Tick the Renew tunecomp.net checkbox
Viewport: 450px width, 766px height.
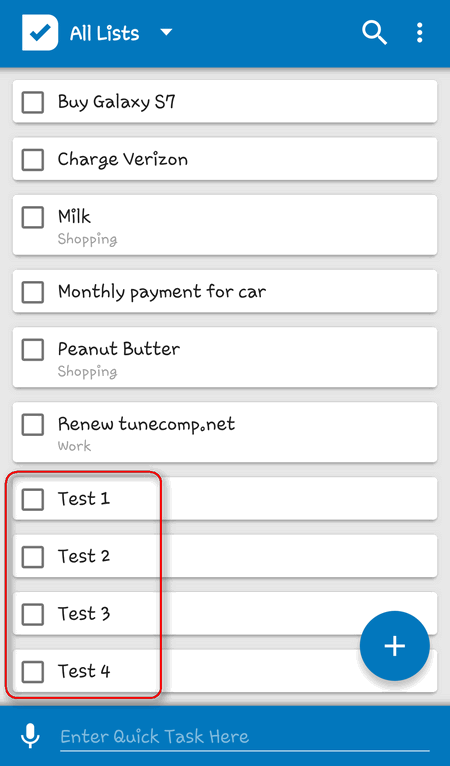[x=33, y=425]
